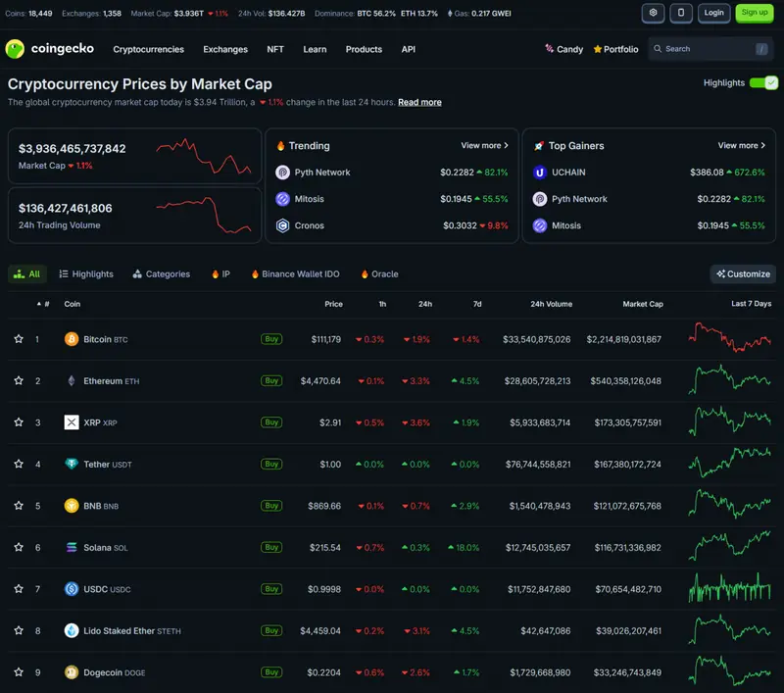Favorite BNB with the star

[x=19, y=506]
